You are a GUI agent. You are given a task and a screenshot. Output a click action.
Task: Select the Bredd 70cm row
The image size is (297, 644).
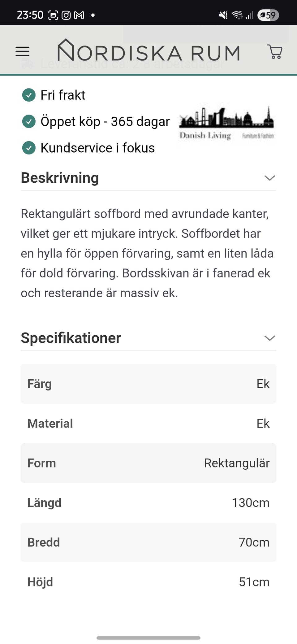[x=148, y=542]
